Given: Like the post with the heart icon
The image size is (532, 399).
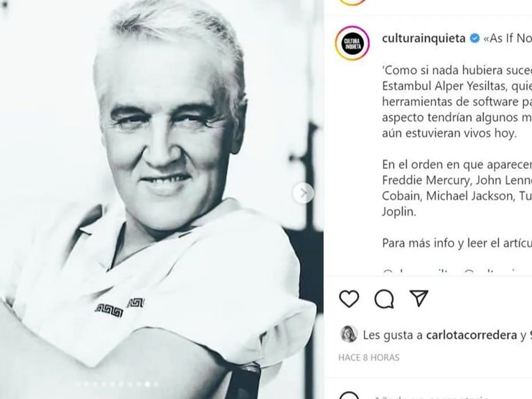Looking at the screenshot, I should point(349,299).
